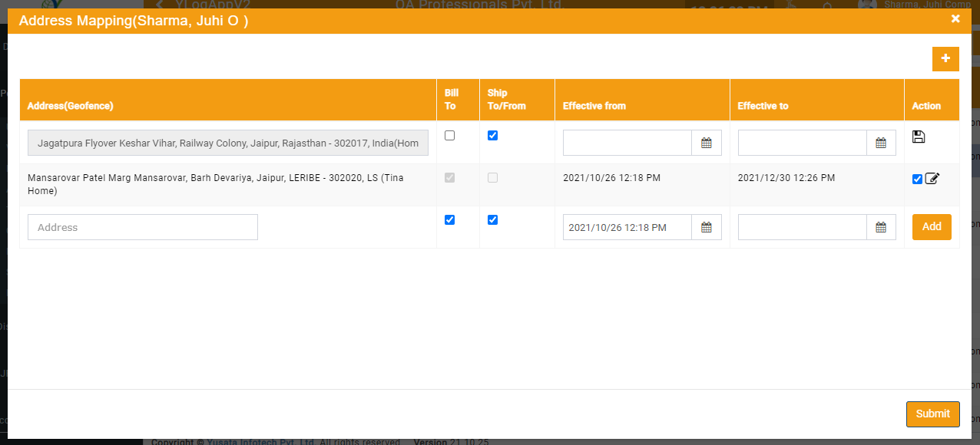The image size is (980, 445).
Task: Toggle Ship To/From checkbox on Mansarovar row
Action: (493, 177)
